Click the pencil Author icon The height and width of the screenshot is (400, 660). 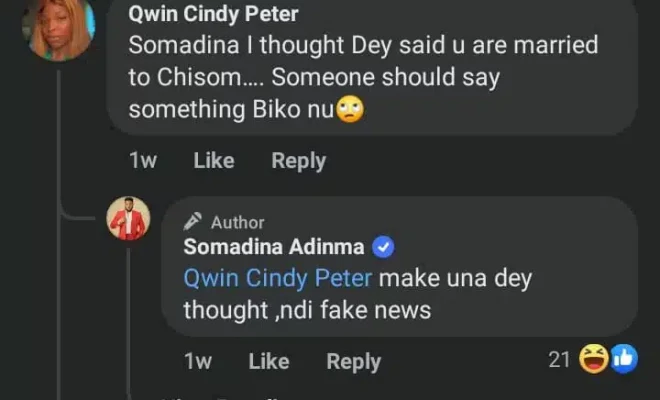[x=194, y=222]
